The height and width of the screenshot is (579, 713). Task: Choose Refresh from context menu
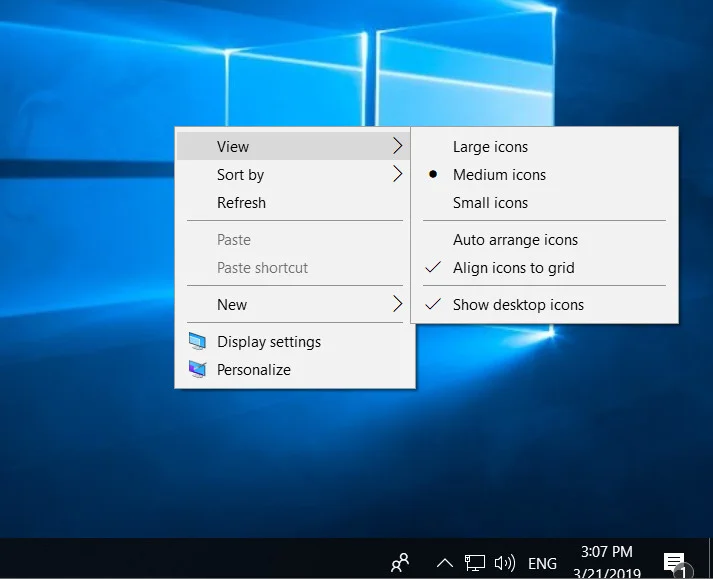[293, 203]
